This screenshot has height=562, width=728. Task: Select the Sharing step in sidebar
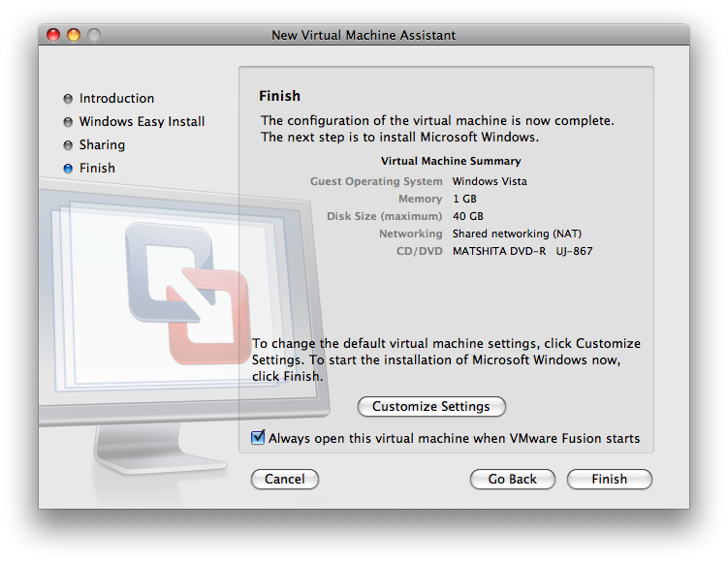pyautogui.click(x=102, y=144)
